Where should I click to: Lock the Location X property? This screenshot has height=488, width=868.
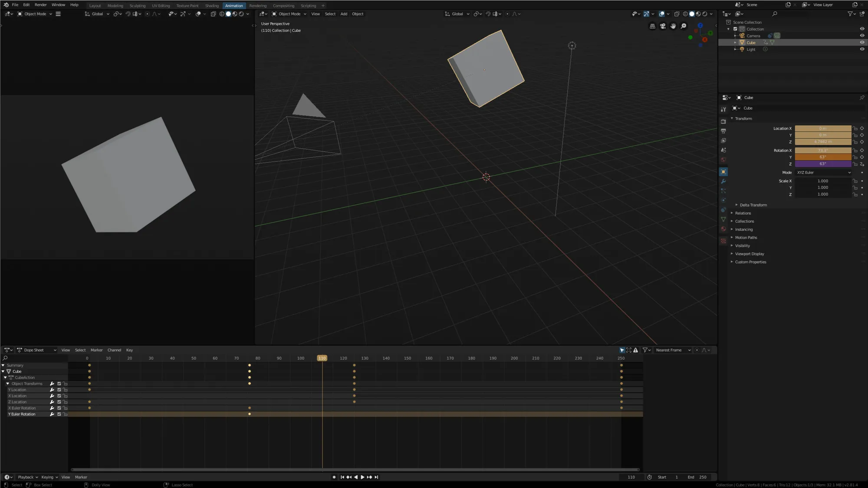855,128
